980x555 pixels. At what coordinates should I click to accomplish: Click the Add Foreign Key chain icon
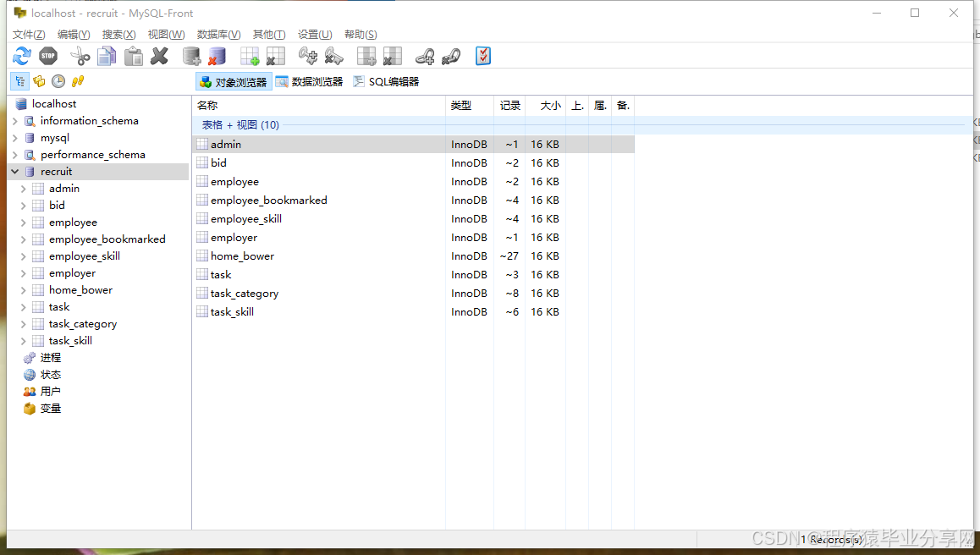425,56
